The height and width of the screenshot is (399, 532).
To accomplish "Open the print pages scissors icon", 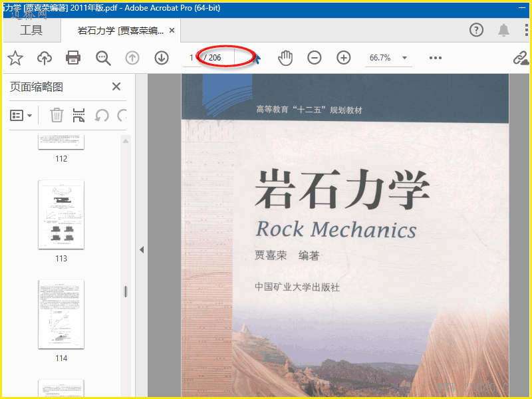I will coord(78,115).
